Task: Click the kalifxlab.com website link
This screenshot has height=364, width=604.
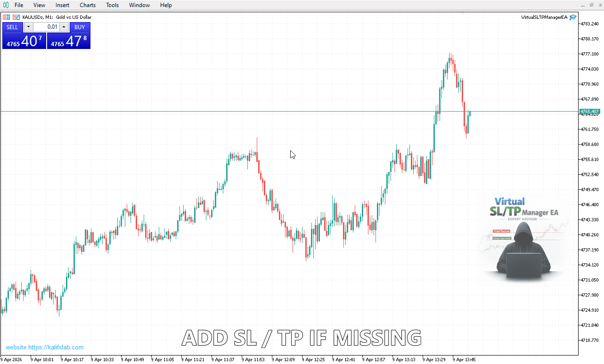Action: point(45,348)
